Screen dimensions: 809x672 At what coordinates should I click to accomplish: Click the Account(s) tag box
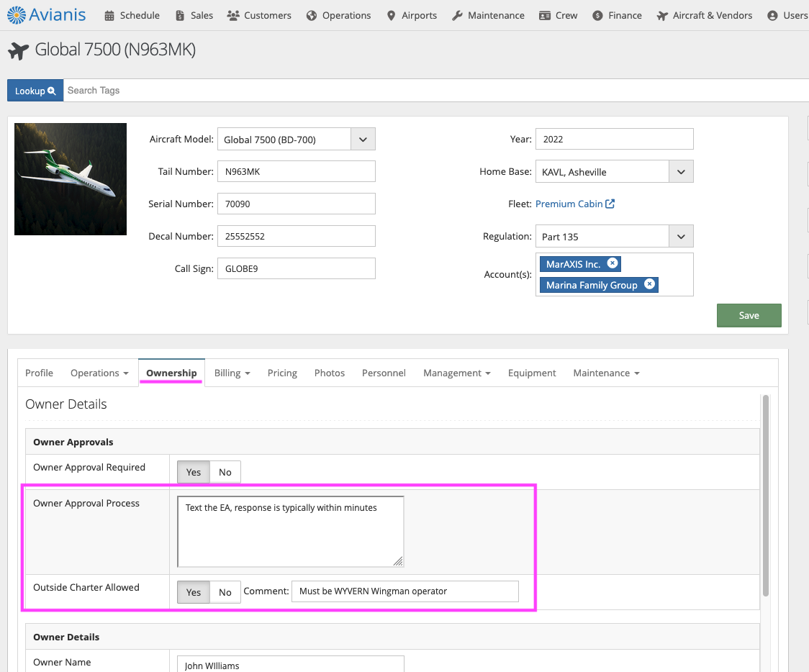(615, 274)
